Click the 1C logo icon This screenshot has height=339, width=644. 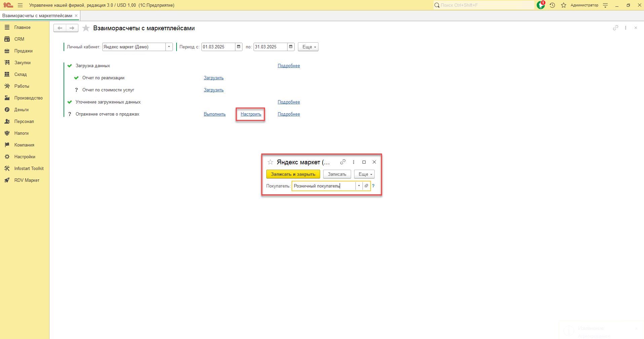[x=8, y=5]
